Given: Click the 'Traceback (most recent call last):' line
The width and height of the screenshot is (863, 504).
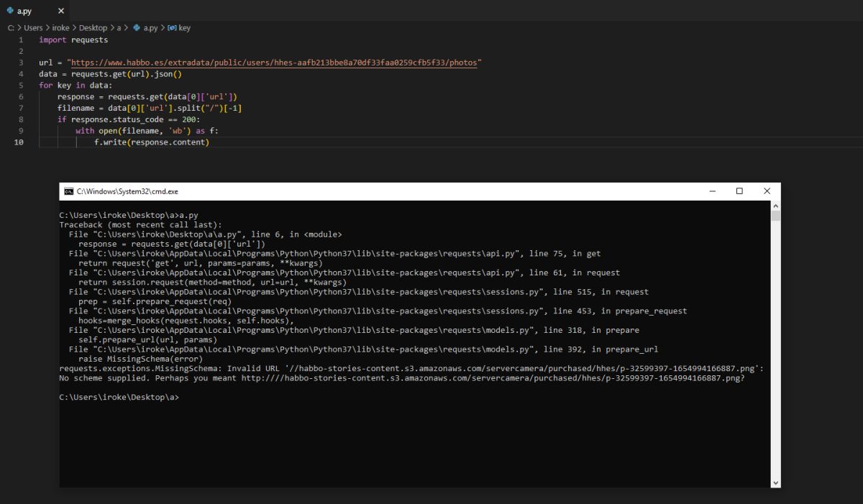Looking at the screenshot, I should [141, 224].
